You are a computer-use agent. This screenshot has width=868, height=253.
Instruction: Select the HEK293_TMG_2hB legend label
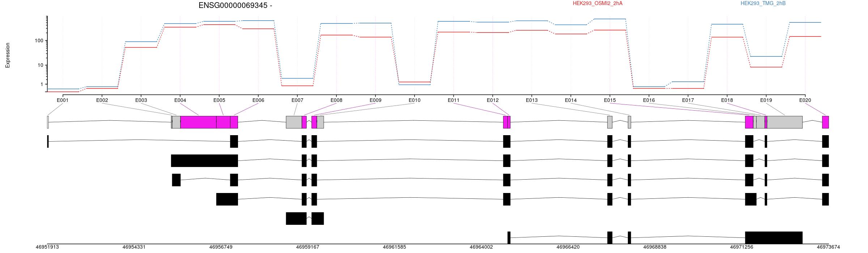(763, 3)
